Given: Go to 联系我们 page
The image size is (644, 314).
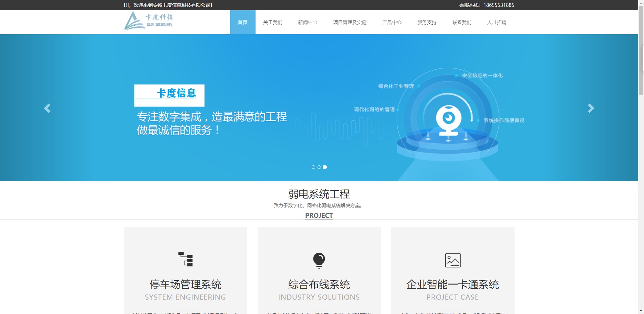Looking at the screenshot, I should point(462,22).
